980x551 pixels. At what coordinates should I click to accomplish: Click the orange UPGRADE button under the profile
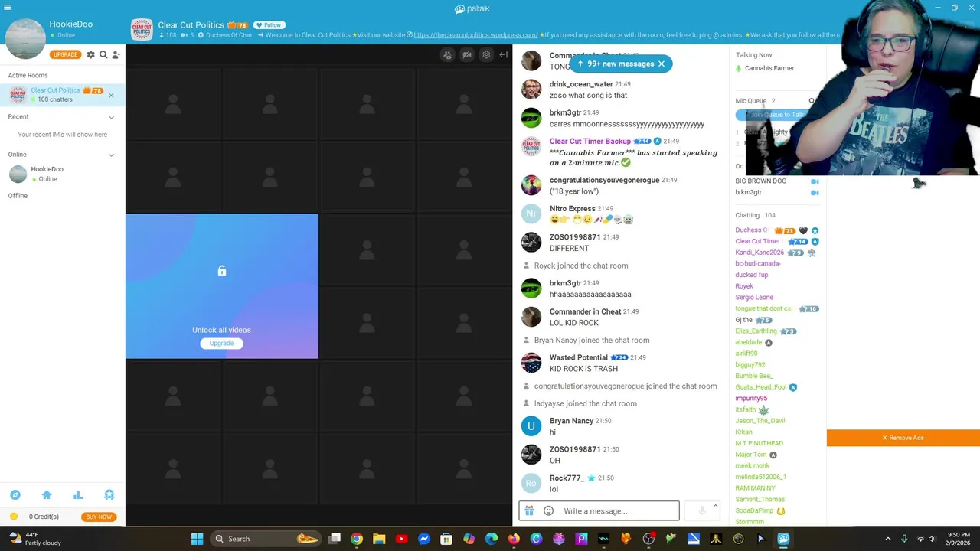(x=65, y=54)
